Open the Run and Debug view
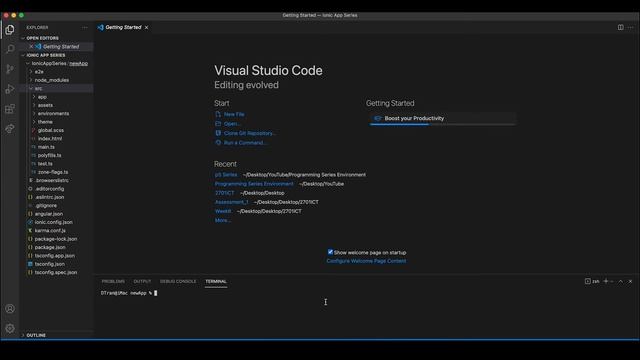Image resolution: width=640 pixels, height=360 pixels. 10,89
